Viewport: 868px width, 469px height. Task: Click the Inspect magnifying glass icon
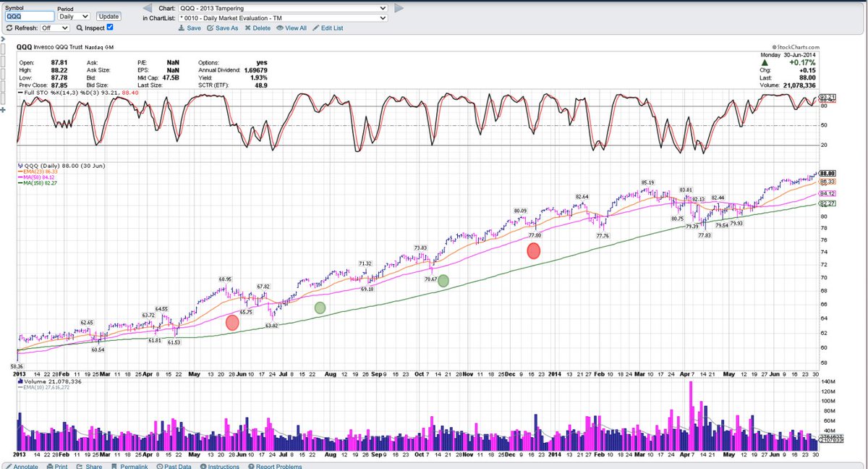[79, 28]
